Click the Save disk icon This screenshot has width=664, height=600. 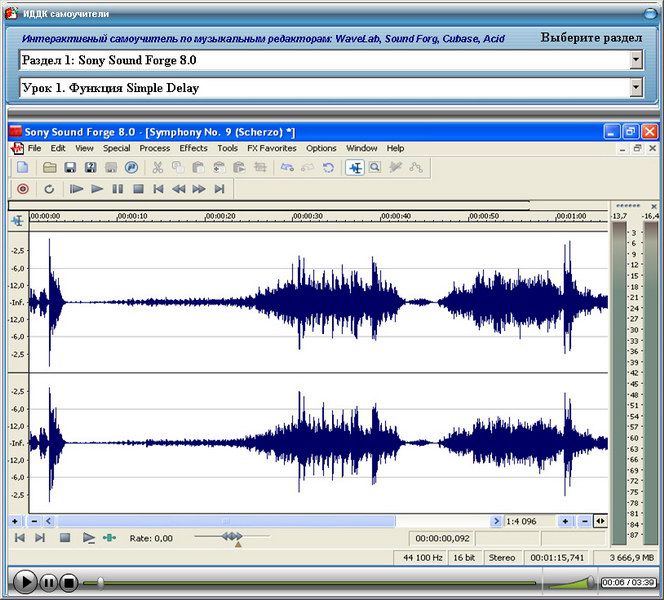click(x=70, y=167)
